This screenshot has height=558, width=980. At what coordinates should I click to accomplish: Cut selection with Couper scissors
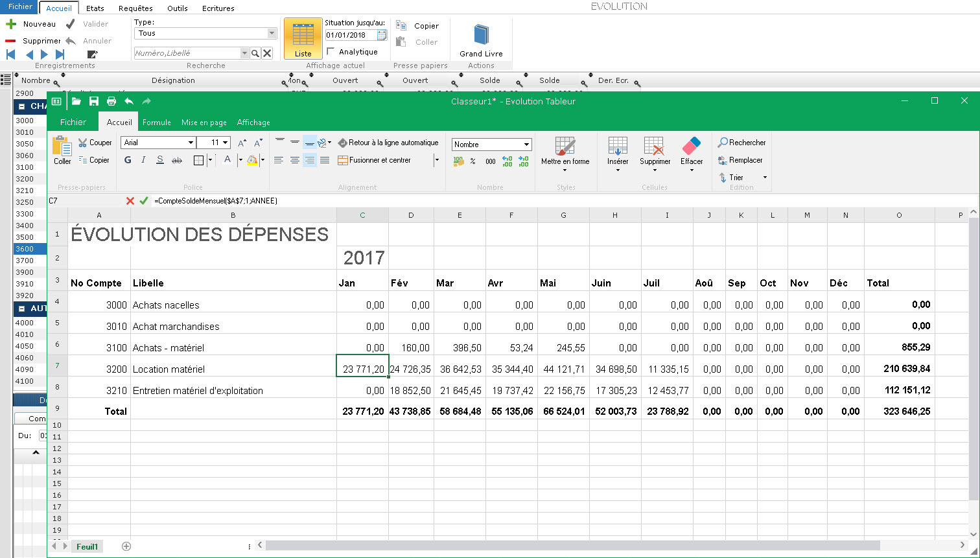(95, 143)
